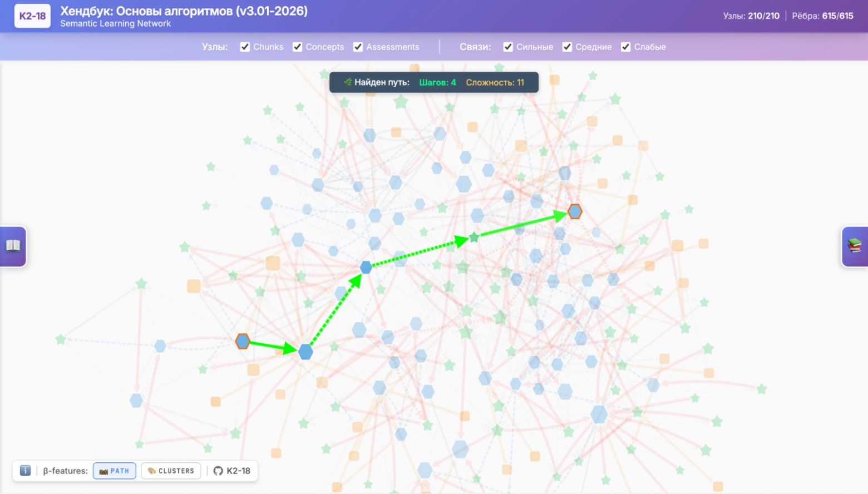
Task: Toggle the CLUSTERS beta feature
Action: coord(171,471)
